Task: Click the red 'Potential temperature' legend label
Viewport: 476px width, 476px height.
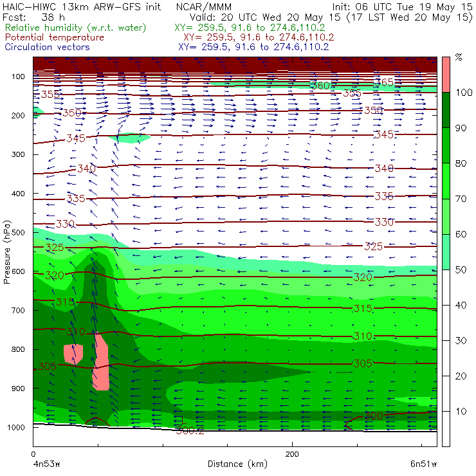Action: pyautogui.click(x=54, y=37)
